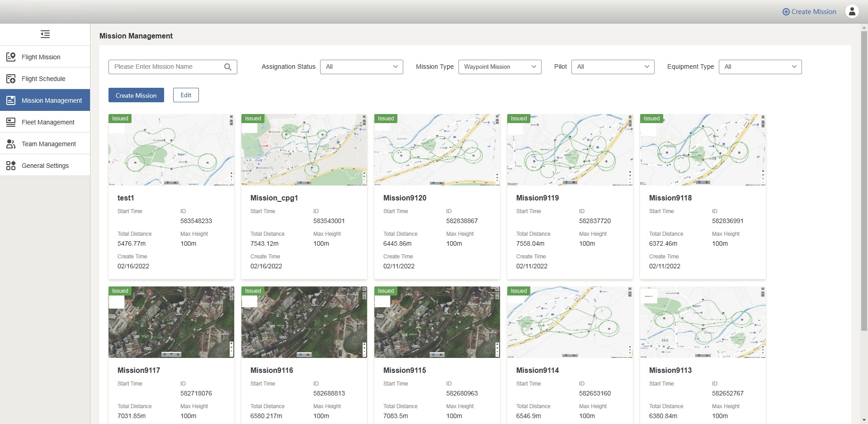Select the General Settings grid icon

tap(11, 165)
